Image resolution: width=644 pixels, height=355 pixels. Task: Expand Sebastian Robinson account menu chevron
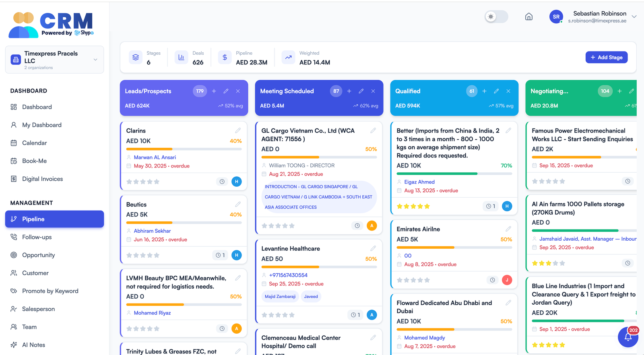coord(634,17)
